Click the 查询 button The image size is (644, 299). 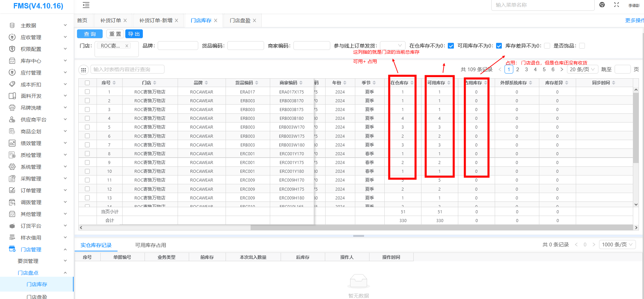tap(90, 34)
